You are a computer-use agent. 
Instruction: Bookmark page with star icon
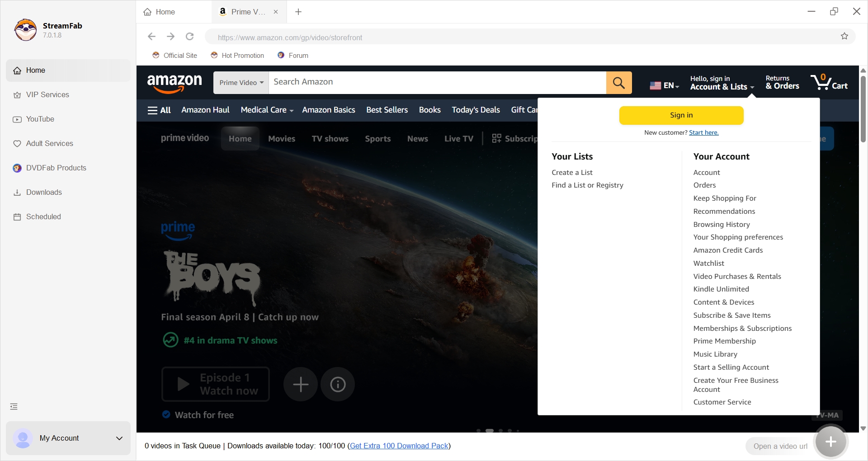844,37
